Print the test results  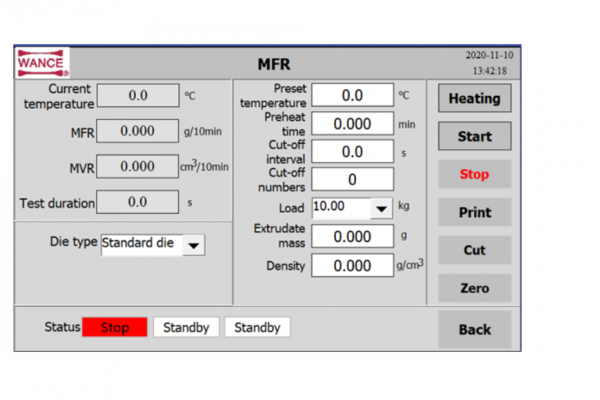474,212
